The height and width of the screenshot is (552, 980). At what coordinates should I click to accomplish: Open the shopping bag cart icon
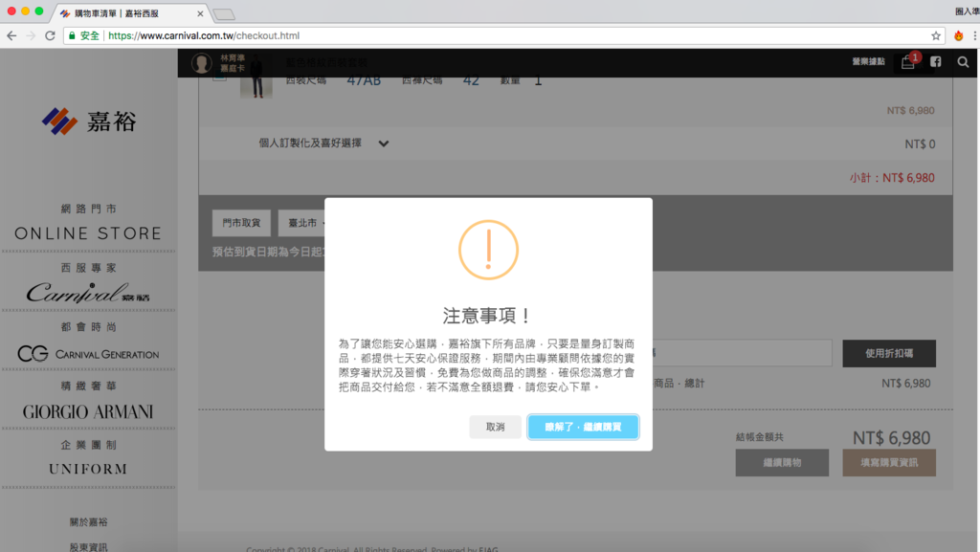pos(908,62)
